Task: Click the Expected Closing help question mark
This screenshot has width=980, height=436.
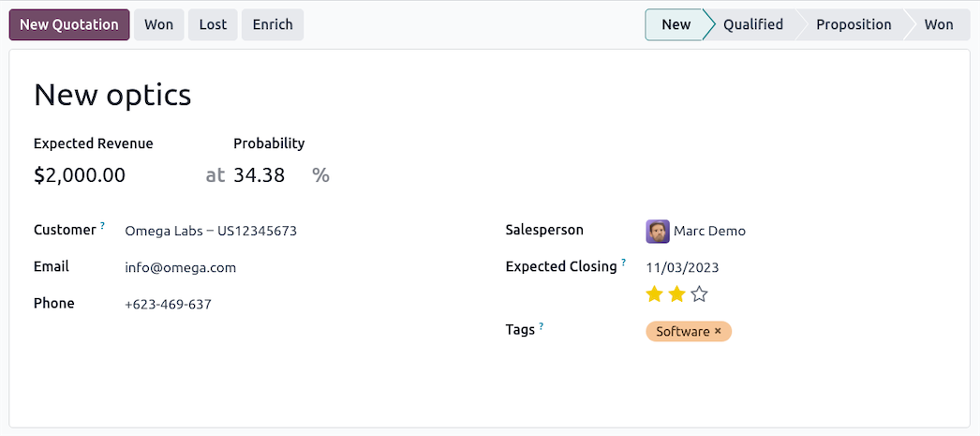Action: (623, 263)
